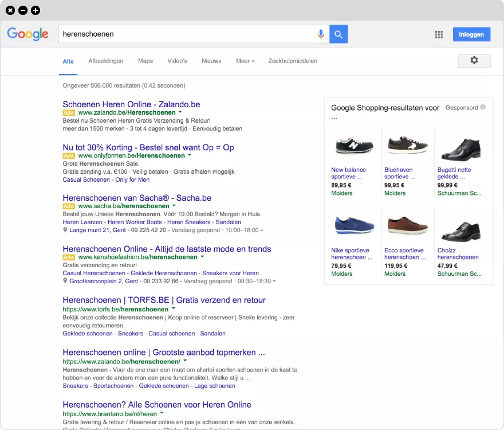504x430 pixels.
Task: Click the window minimize button
Action: [x=23, y=10]
